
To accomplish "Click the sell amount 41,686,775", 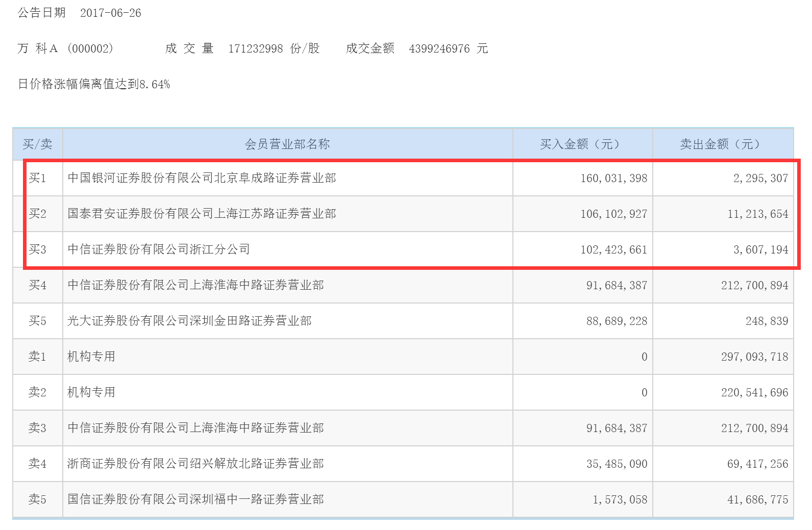I will [758, 499].
